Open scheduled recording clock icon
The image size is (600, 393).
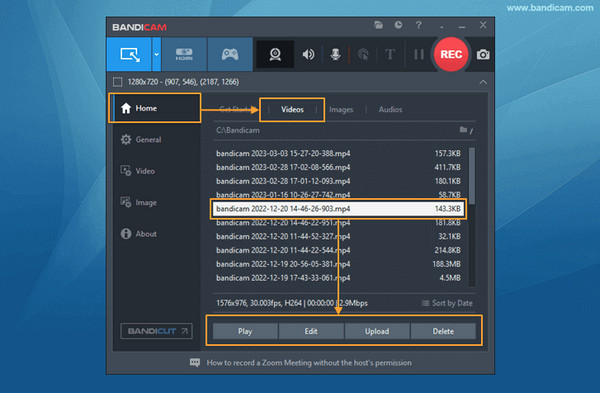click(398, 25)
